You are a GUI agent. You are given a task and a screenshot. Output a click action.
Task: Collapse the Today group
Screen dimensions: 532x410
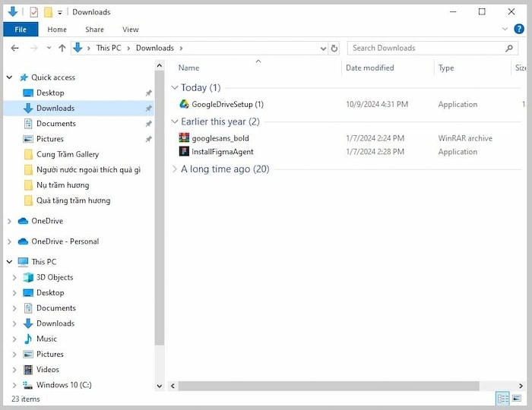[175, 88]
